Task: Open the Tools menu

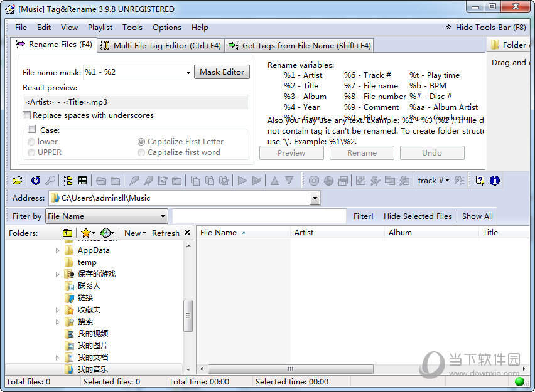Action: point(132,28)
